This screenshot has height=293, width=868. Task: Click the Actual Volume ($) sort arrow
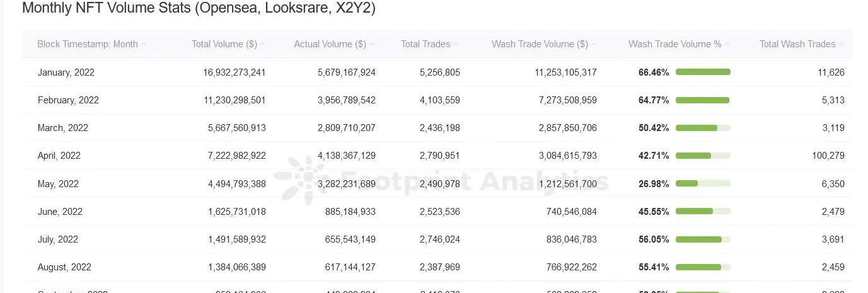click(372, 45)
